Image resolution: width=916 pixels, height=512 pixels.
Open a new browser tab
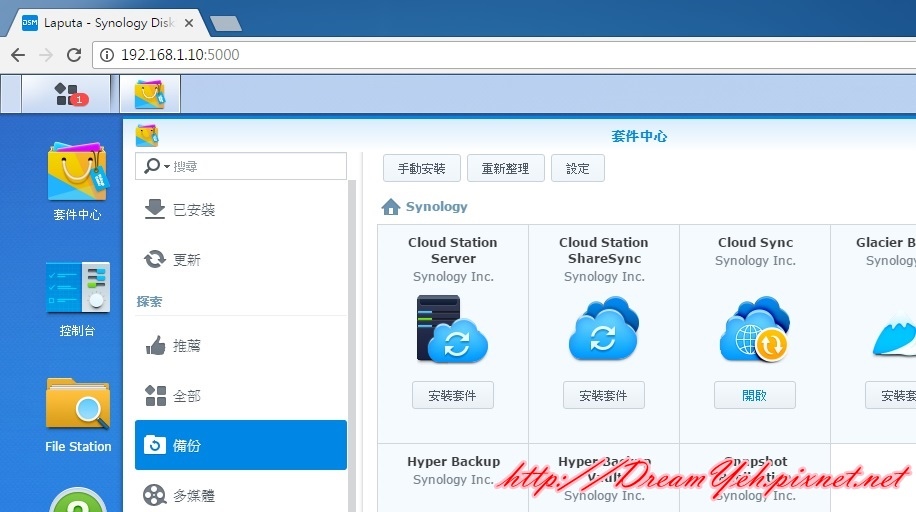click(x=226, y=23)
